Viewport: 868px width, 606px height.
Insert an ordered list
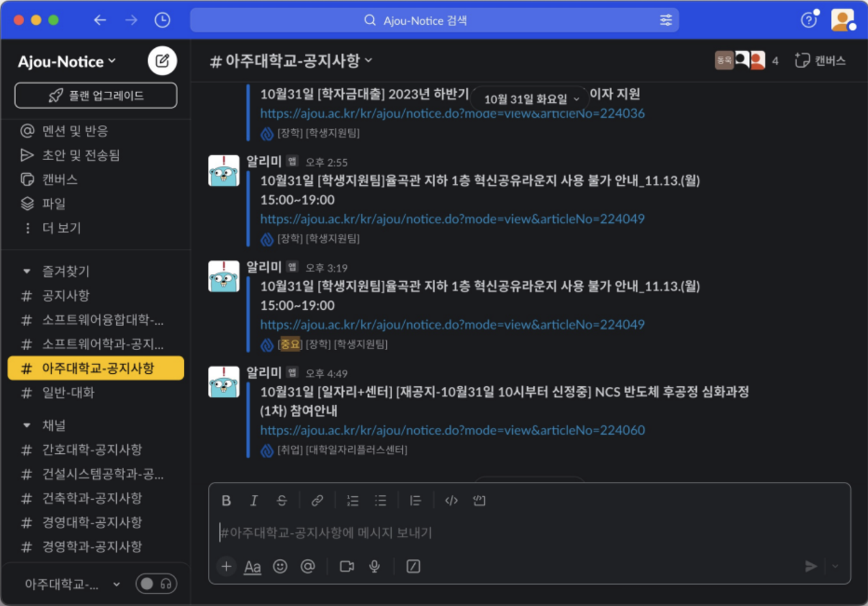(353, 500)
